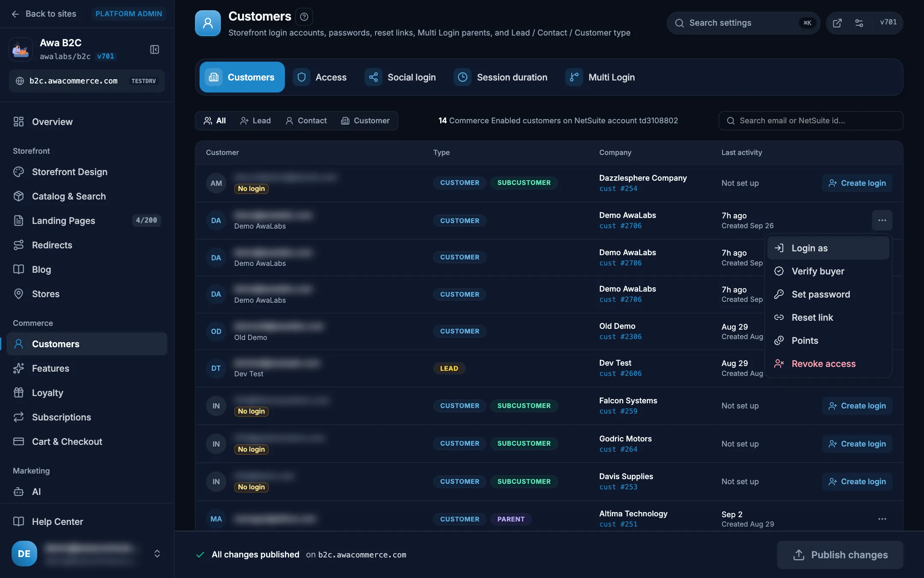
Task: Switch to the Social login tab
Action: coord(400,77)
